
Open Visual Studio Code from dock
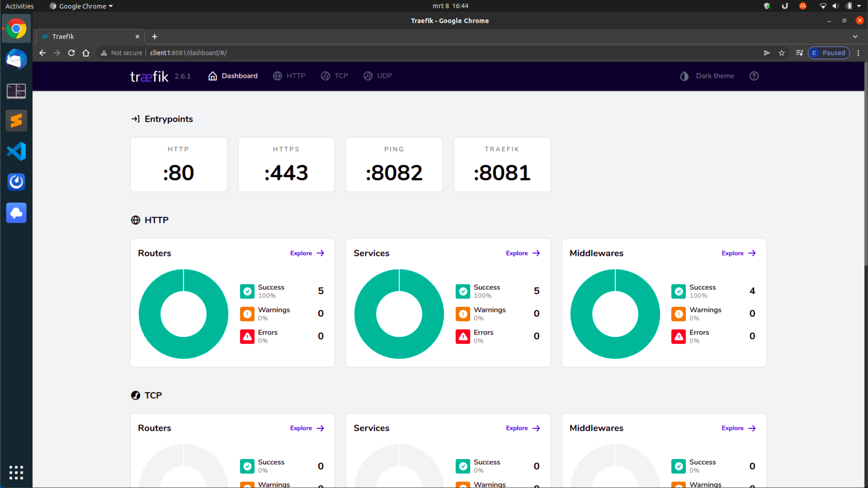(16, 151)
